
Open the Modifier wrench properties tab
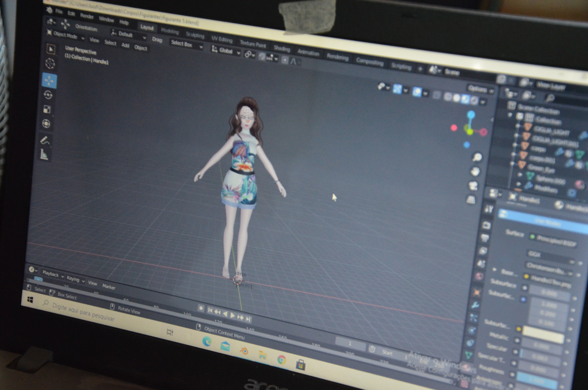pos(475,305)
